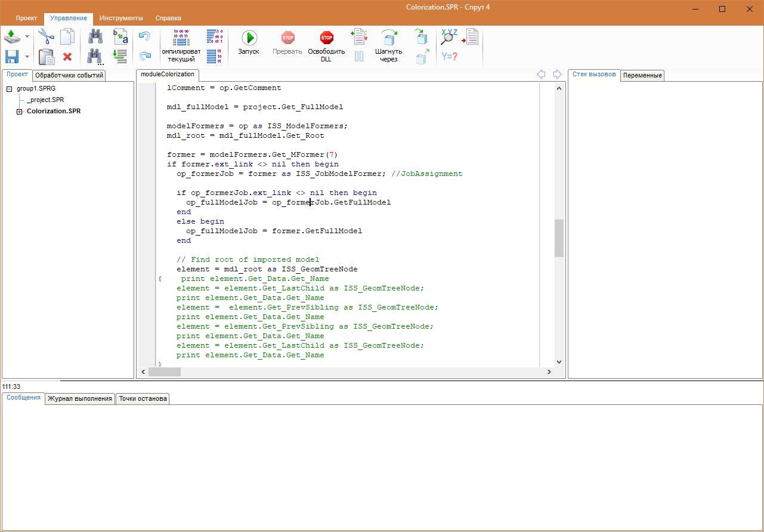Select _project.SPR in project tree
764x532 pixels.
45,100
